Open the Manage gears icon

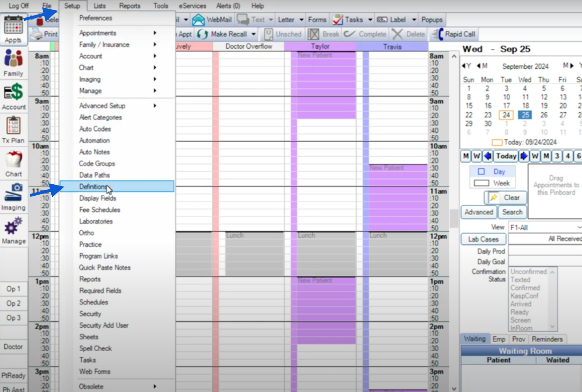point(13,226)
